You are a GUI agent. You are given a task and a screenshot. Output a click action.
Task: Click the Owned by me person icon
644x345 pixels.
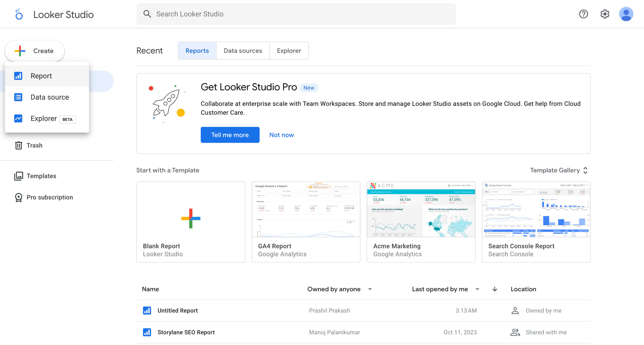[515, 311]
